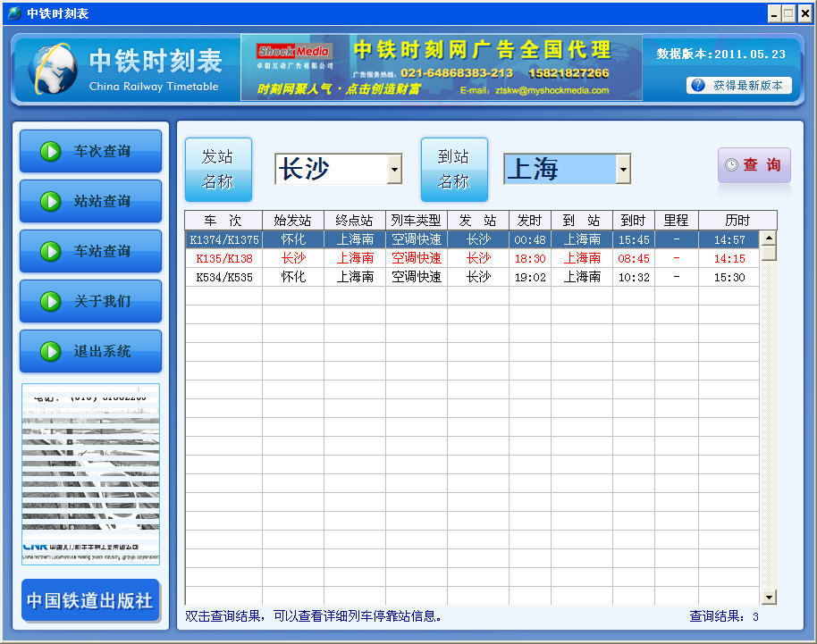Select train row K1374/K1375
The height and width of the screenshot is (644, 817).
click(x=472, y=239)
